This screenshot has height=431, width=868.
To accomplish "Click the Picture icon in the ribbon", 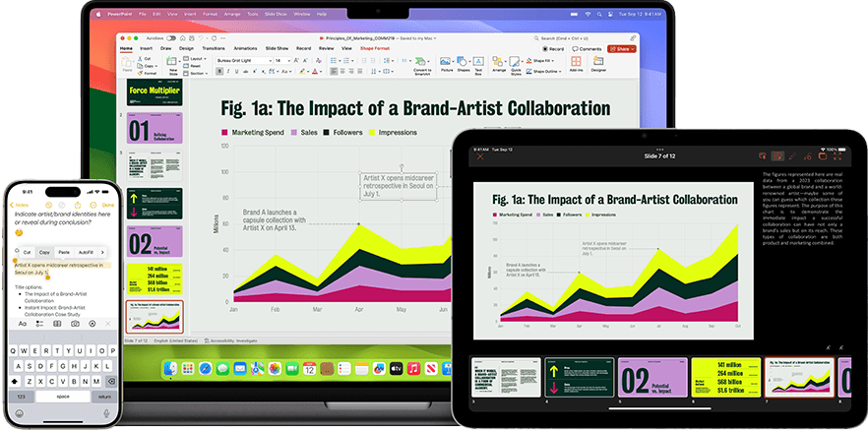I will 448,63.
